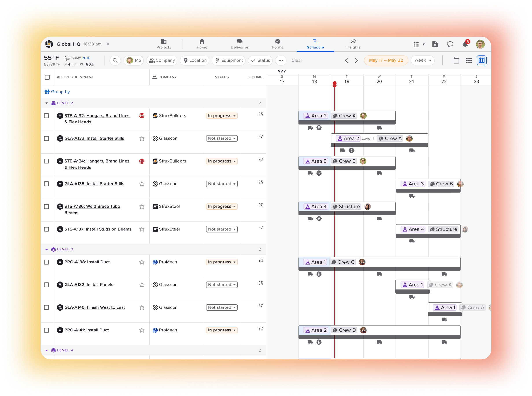
Task: Filter by Status
Action: [x=260, y=60]
